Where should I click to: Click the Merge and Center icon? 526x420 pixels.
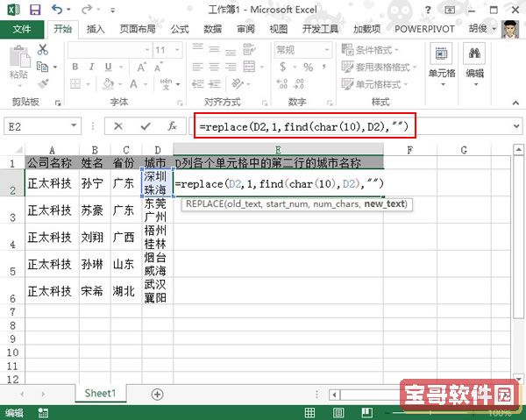249,67
